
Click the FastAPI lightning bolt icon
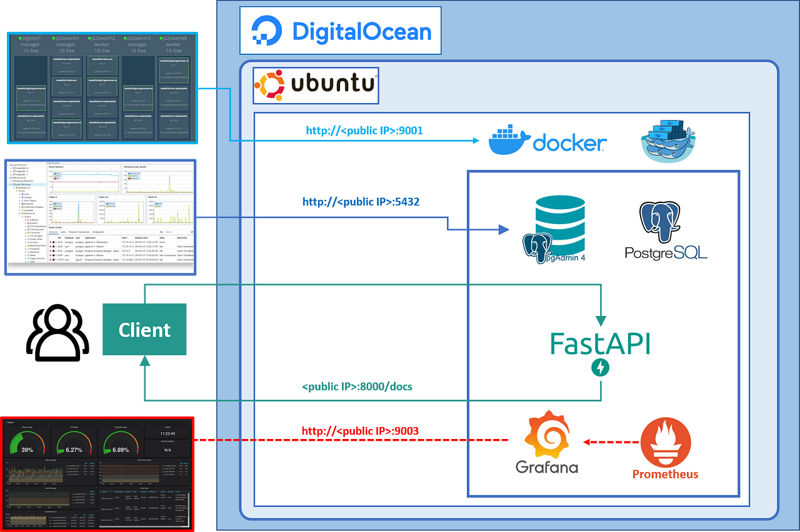click(601, 368)
